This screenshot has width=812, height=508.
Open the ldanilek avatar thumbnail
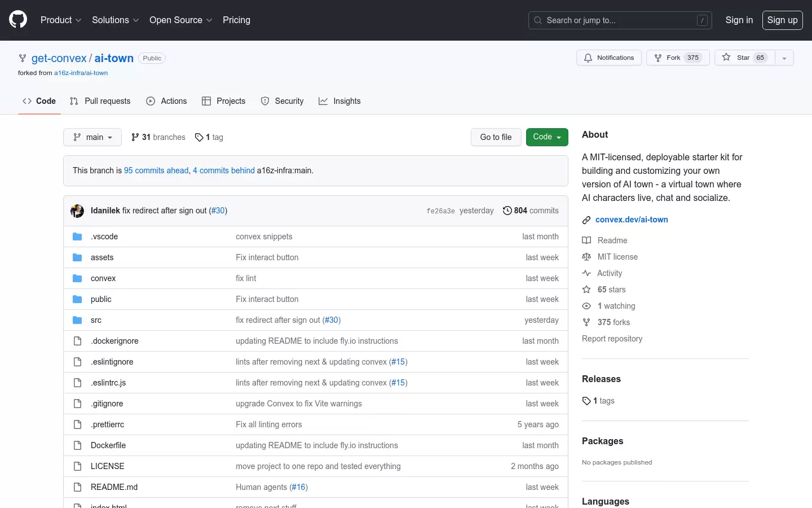point(77,211)
